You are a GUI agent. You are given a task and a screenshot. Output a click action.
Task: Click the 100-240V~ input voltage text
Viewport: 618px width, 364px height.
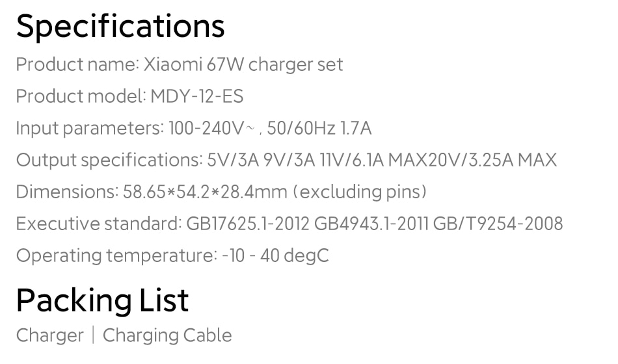[x=211, y=129]
